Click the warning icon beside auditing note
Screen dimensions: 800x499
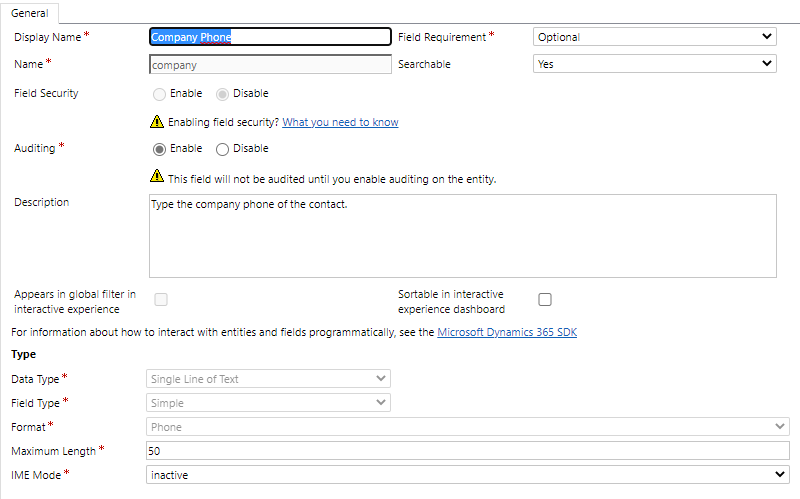click(156, 176)
